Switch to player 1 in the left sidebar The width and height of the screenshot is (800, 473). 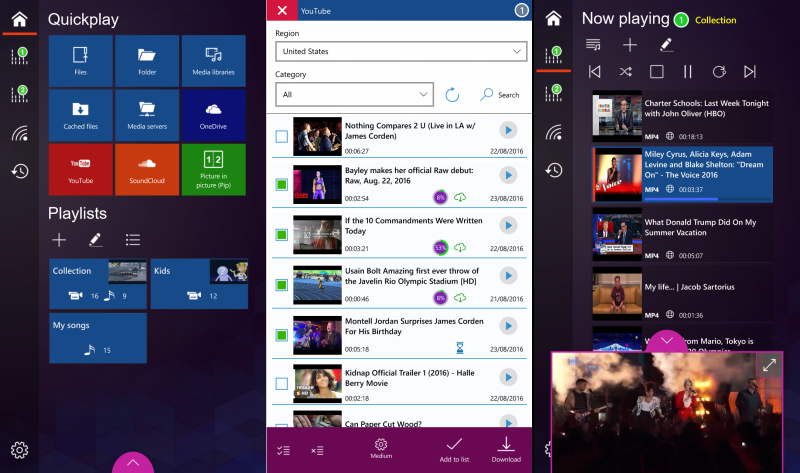20,56
